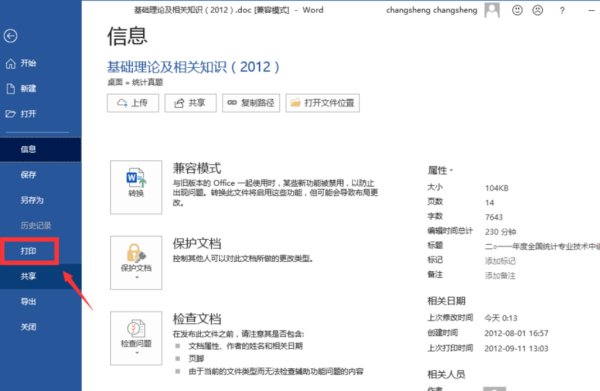
Task: Click the 复制路径 copy path button
Action: 251,103
